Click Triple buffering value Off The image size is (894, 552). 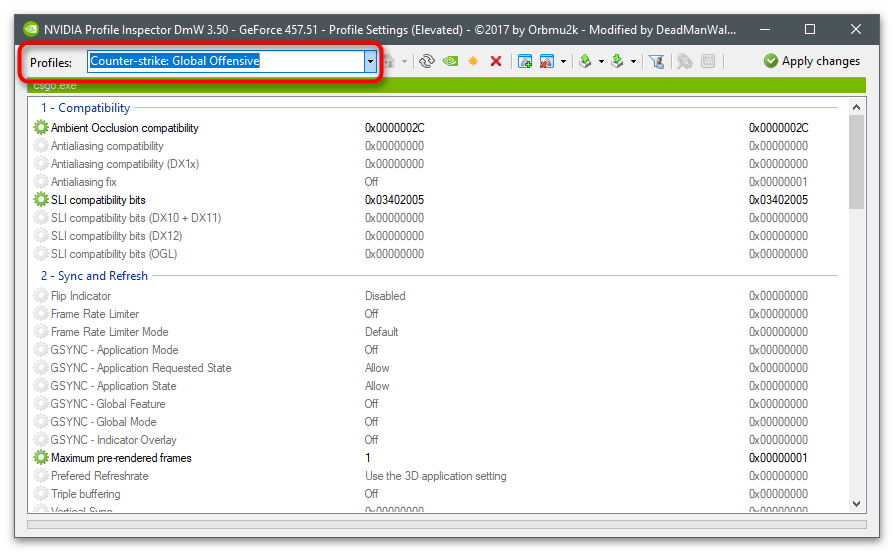point(372,494)
